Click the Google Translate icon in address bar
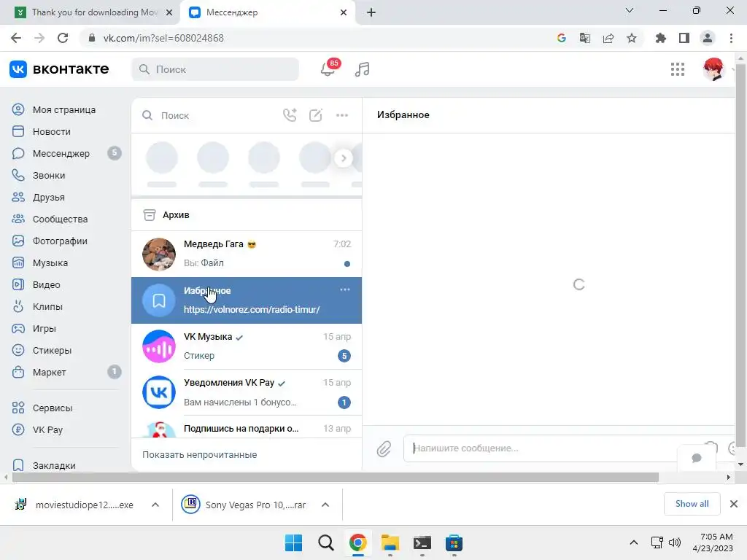747x560 pixels. pos(584,38)
